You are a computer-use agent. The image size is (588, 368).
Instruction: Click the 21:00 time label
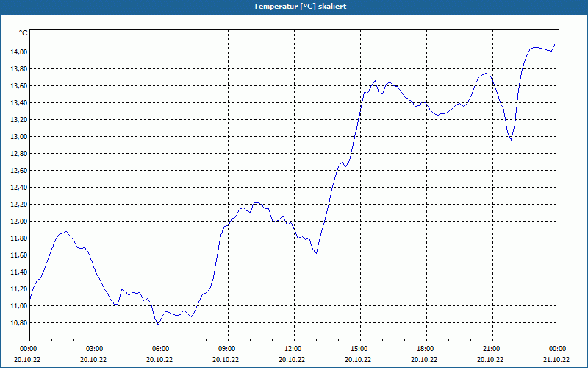point(490,349)
